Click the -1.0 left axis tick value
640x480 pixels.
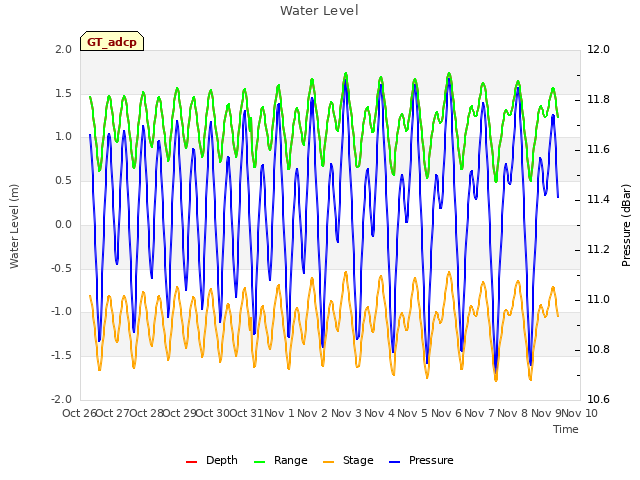click(x=62, y=312)
